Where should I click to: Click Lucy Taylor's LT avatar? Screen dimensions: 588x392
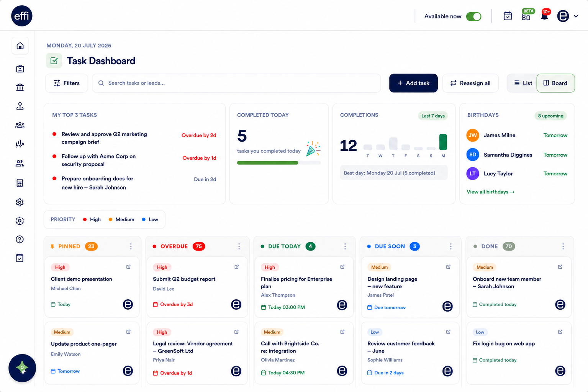point(473,173)
